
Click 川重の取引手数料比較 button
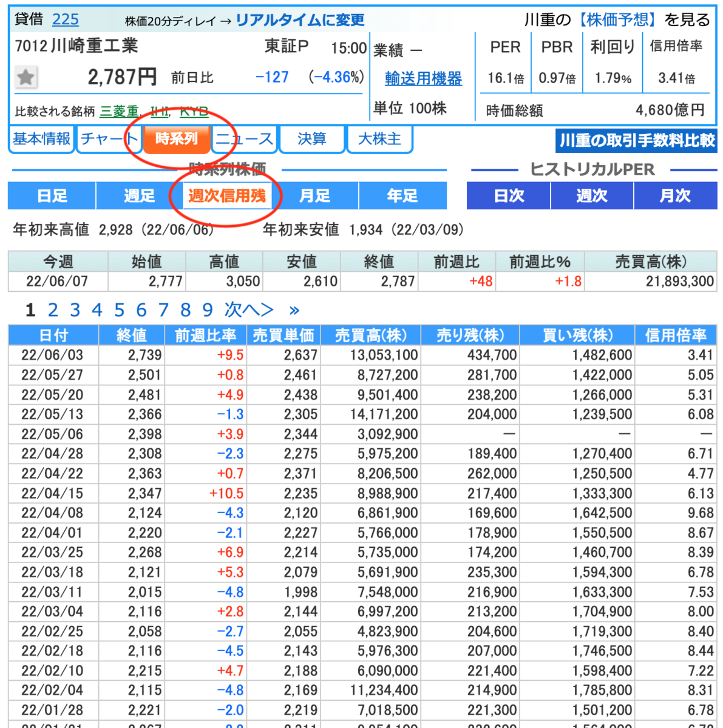637,141
